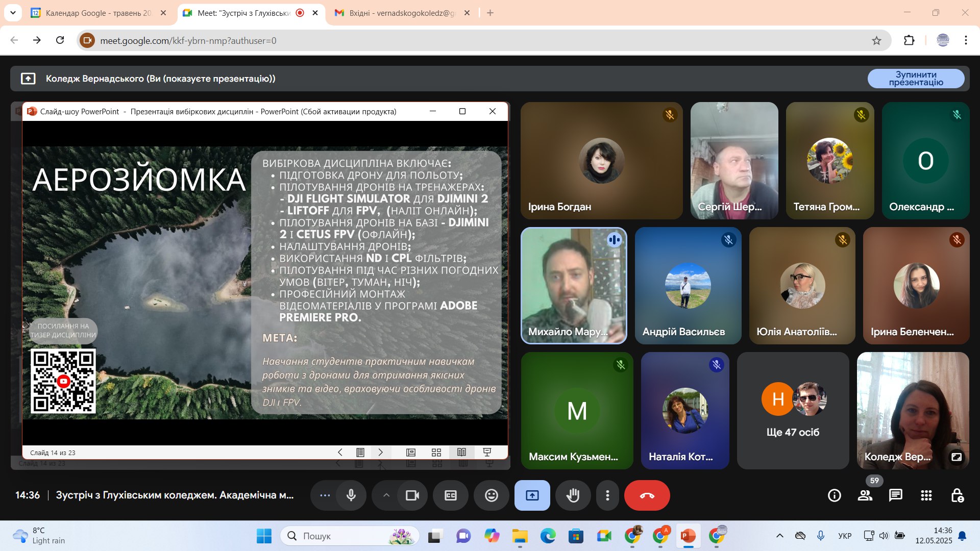Go to previous slide in PowerPoint slideshow

point(340,453)
